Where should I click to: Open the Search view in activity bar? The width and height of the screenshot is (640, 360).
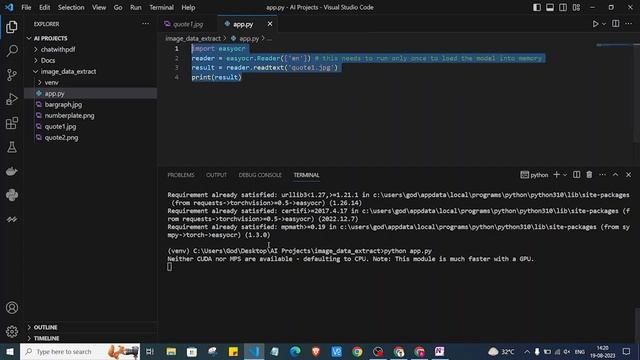[x=12, y=51]
